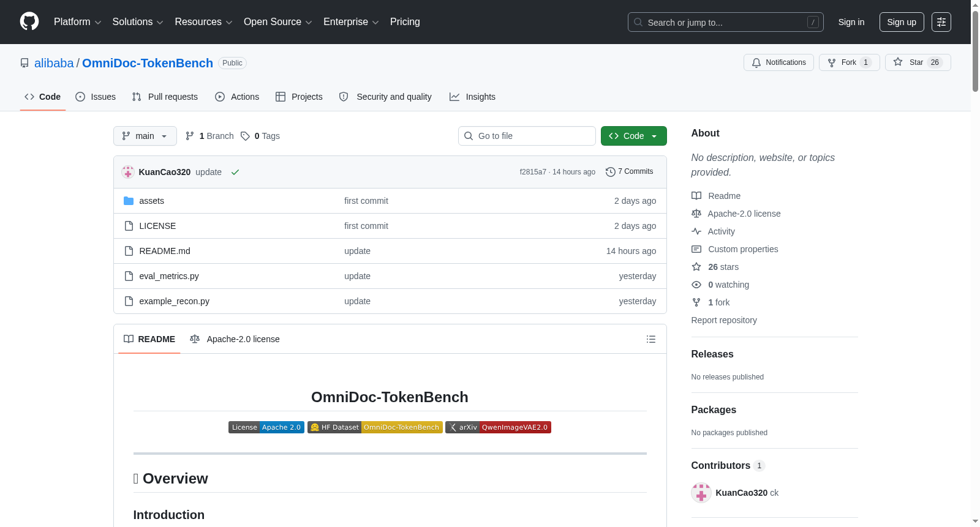Expand the Solutions menu
Viewport: 980px width, 527px height.
(138, 22)
